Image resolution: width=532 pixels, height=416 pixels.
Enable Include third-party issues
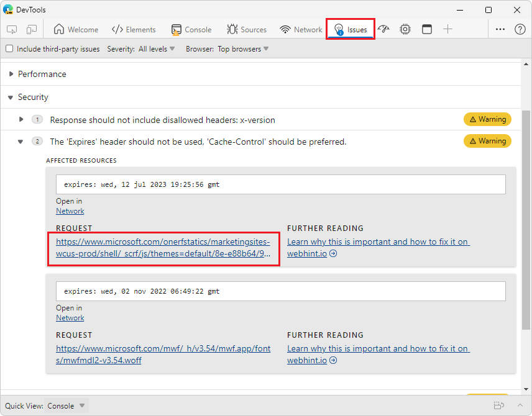[x=9, y=48]
